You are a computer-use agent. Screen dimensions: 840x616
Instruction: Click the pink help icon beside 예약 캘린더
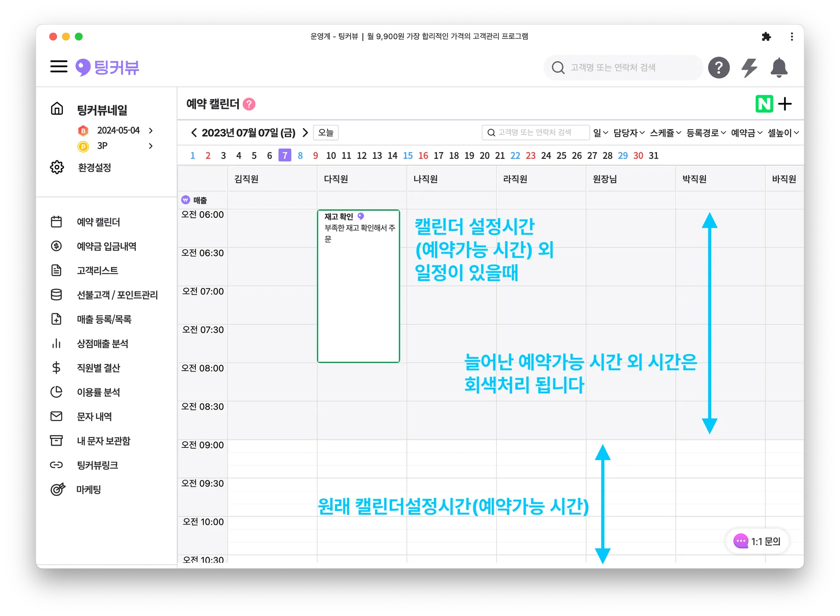[x=249, y=104]
